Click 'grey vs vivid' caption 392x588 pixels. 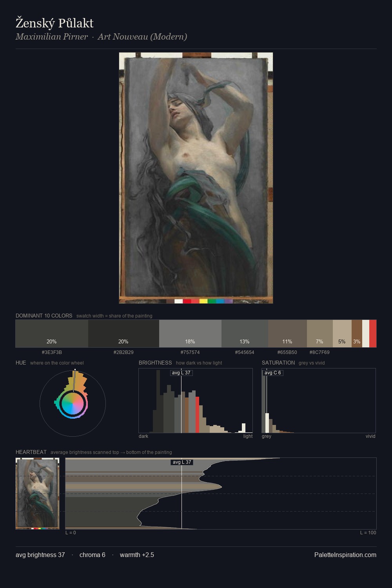(312, 363)
